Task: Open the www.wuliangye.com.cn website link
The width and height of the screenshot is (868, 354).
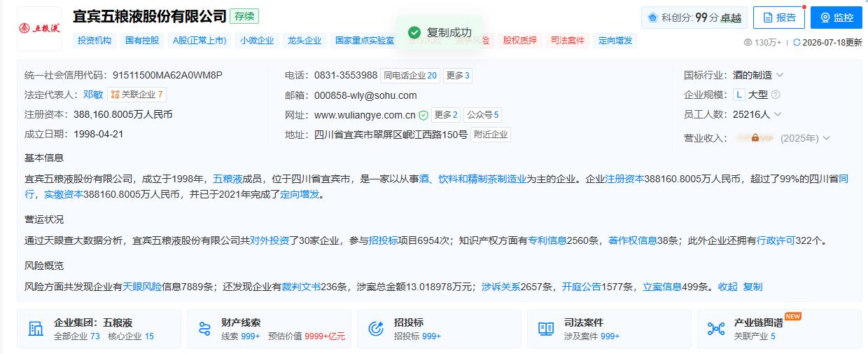Action: pos(365,115)
